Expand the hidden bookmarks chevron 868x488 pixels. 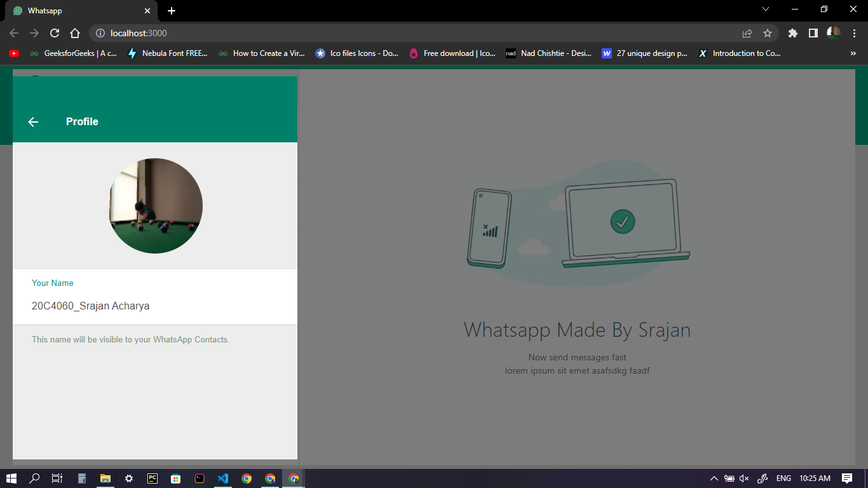click(x=853, y=53)
